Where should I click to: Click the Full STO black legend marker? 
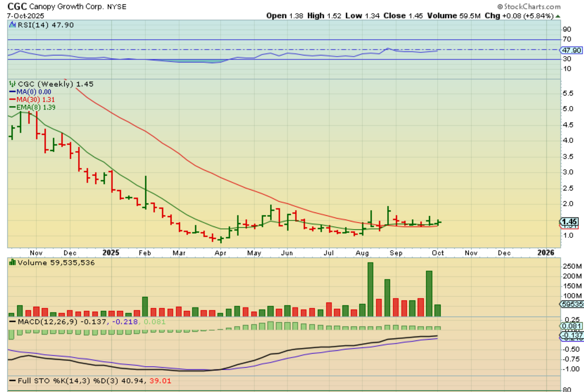pos(12,381)
